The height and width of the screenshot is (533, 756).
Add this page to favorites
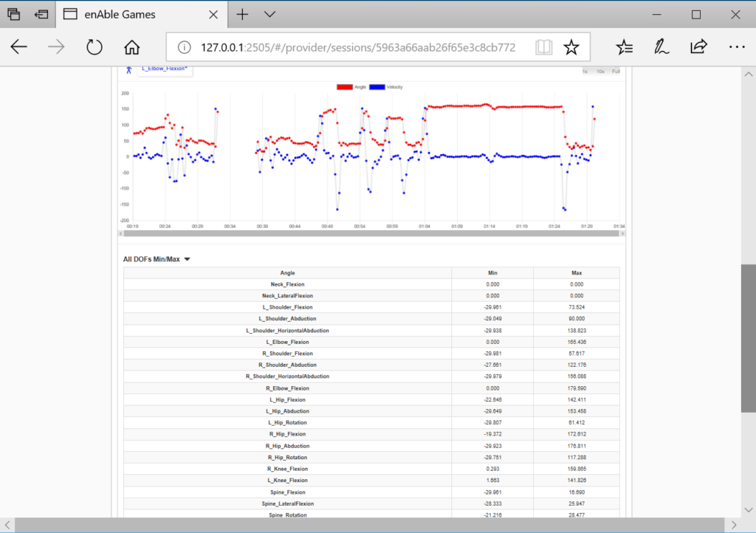(571, 47)
